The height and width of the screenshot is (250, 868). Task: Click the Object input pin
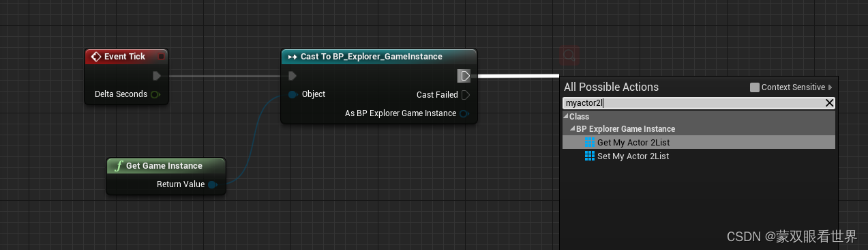pos(293,94)
